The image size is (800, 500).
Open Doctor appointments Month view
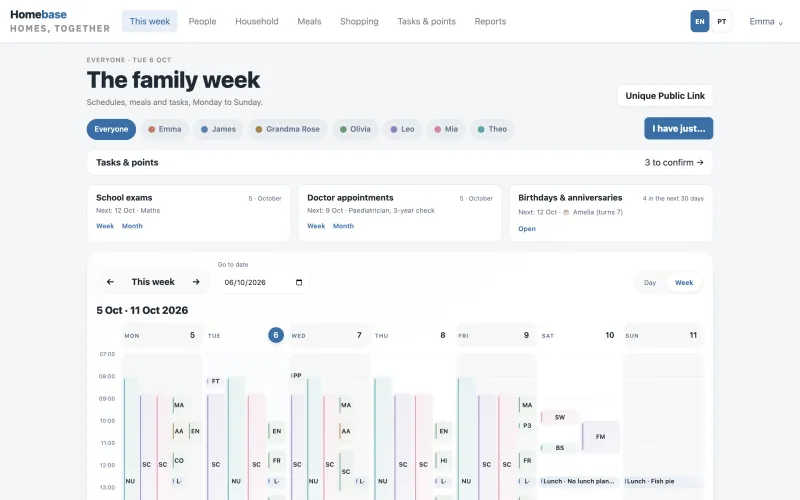pyautogui.click(x=343, y=226)
